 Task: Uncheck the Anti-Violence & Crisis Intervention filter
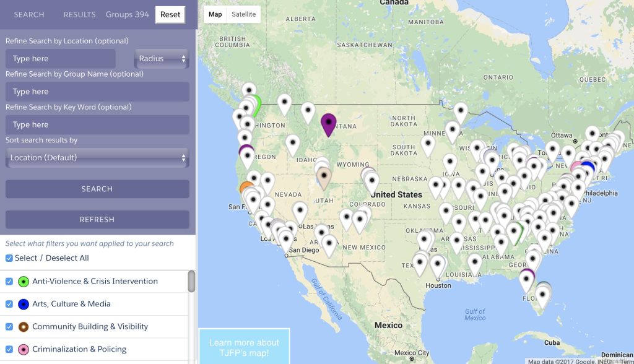(9, 282)
